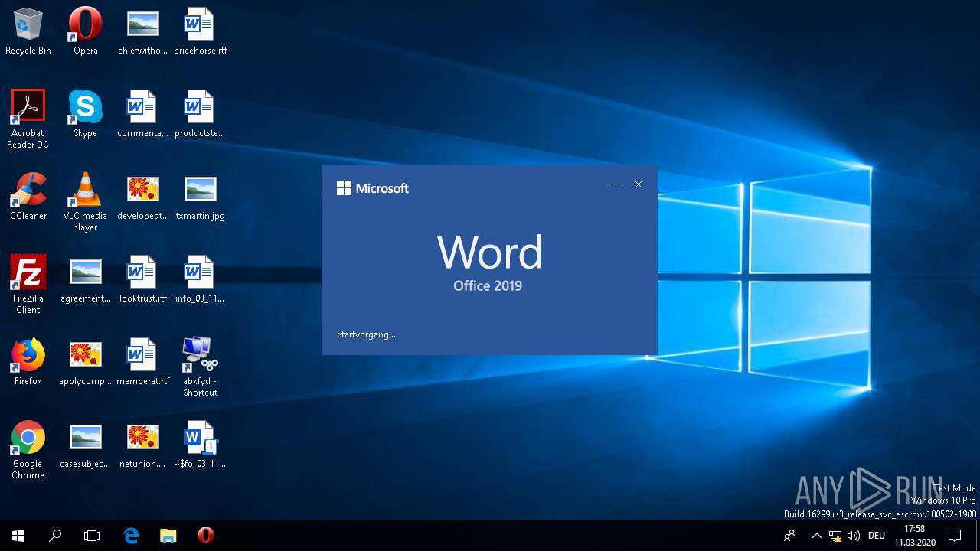980x551 pixels.
Task: Open People icon in system tray
Action: point(789,536)
